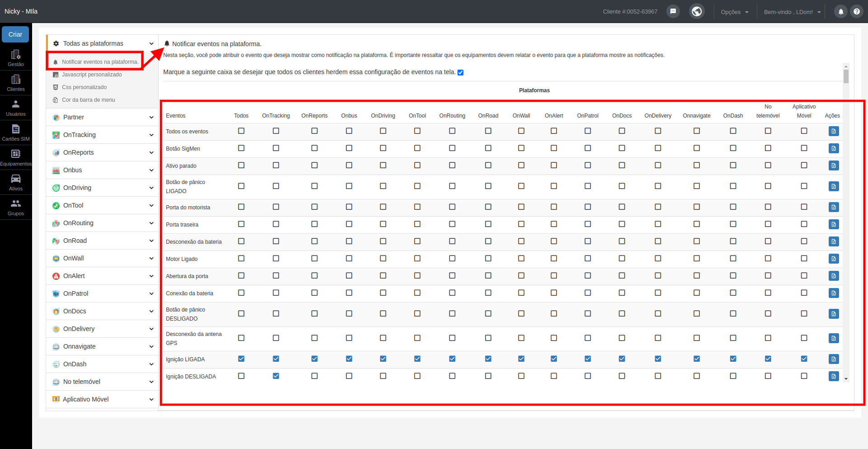The height and width of the screenshot is (449, 868).
Task: Select Cor da barra de menu
Action: pos(89,100)
